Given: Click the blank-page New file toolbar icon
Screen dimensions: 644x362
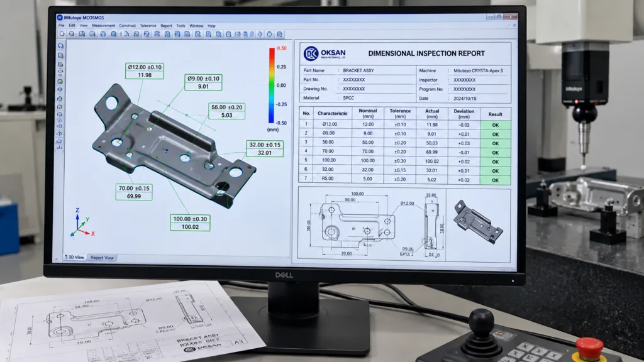Looking at the screenshot, I should (62, 34).
